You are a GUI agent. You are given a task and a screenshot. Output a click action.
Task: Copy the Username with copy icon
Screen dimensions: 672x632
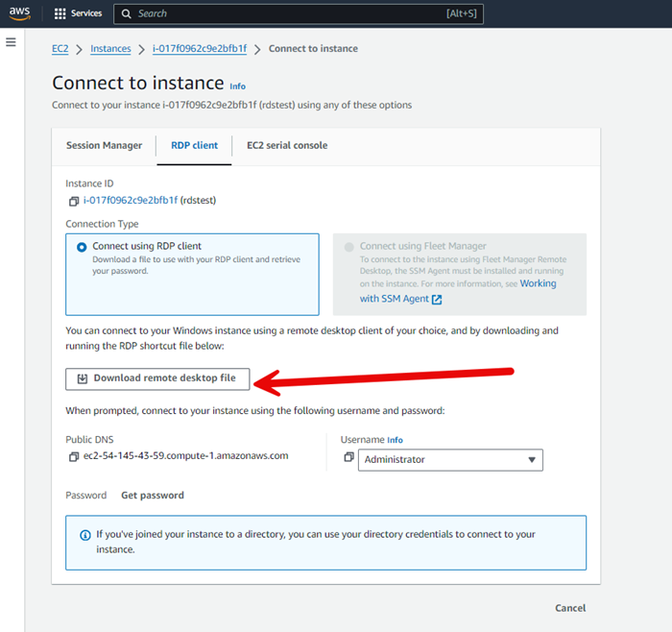click(348, 457)
